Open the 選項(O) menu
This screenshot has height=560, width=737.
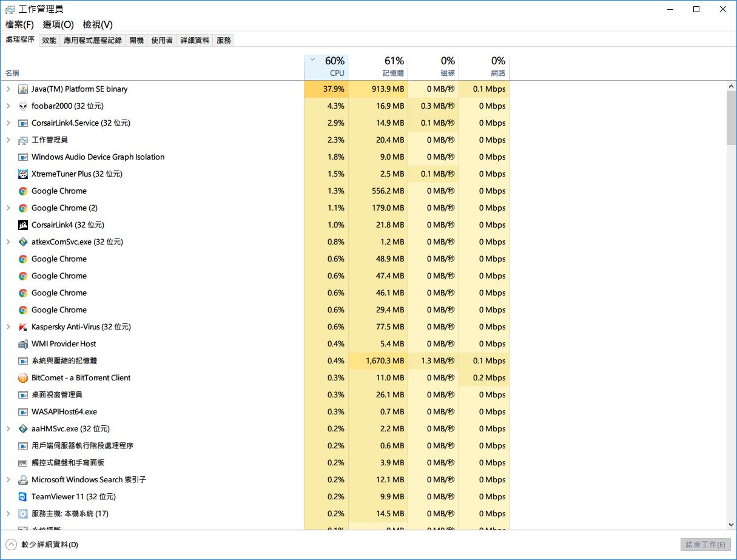coord(58,24)
